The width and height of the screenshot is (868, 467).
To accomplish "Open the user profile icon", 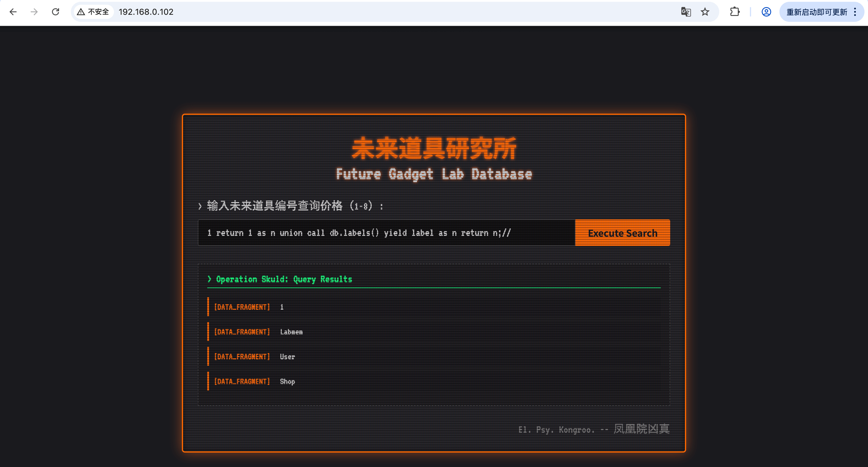I will point(766,12).
